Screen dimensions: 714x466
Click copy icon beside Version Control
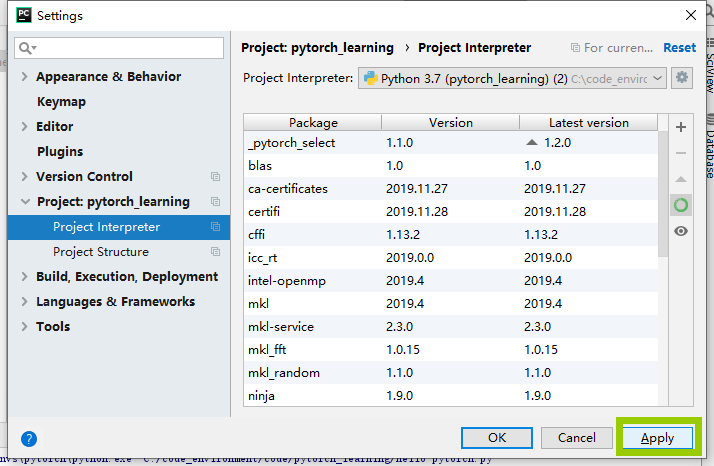click(215, 176)
